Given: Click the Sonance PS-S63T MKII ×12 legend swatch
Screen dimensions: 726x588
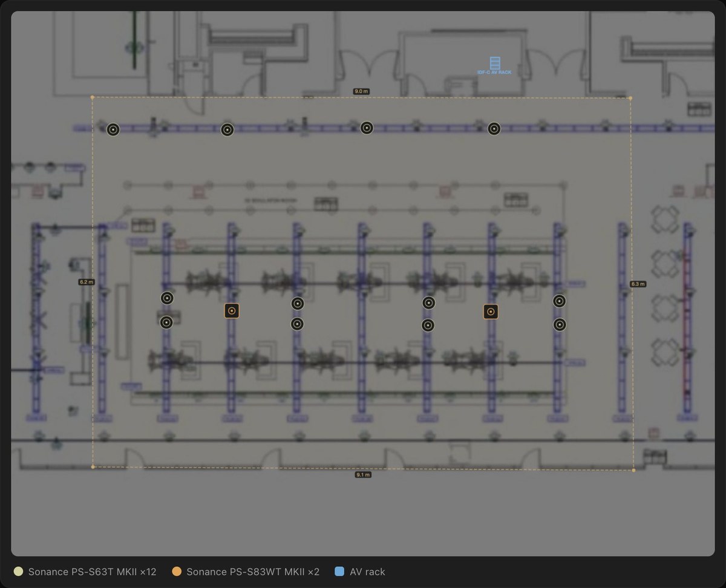Looking at the screenshot, I should pos(18,572).
